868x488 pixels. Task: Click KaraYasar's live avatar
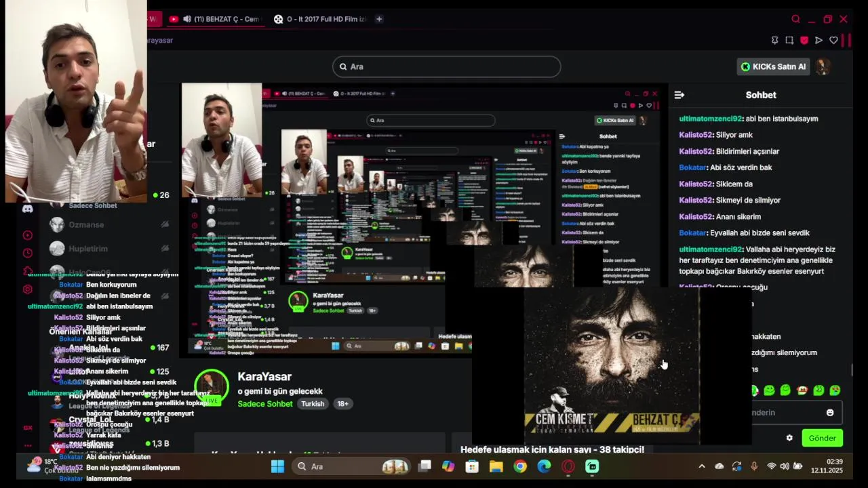click(212, 386)
